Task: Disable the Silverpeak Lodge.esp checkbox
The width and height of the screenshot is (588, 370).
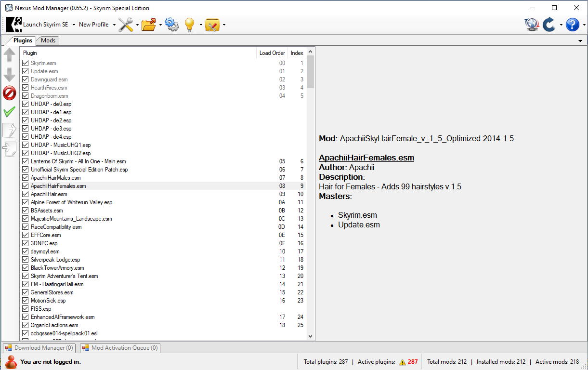Action: point(26,260)
